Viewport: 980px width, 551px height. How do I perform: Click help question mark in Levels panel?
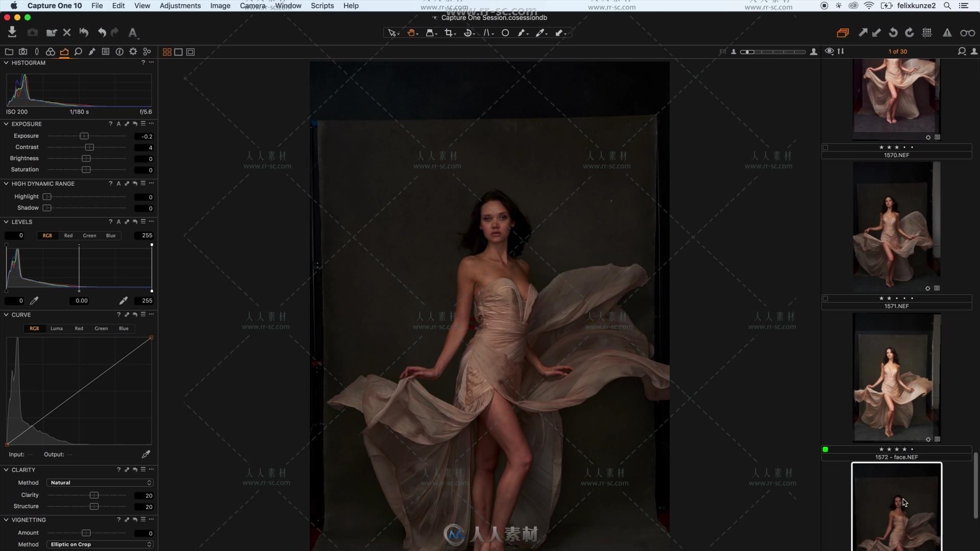pos(110,222)
